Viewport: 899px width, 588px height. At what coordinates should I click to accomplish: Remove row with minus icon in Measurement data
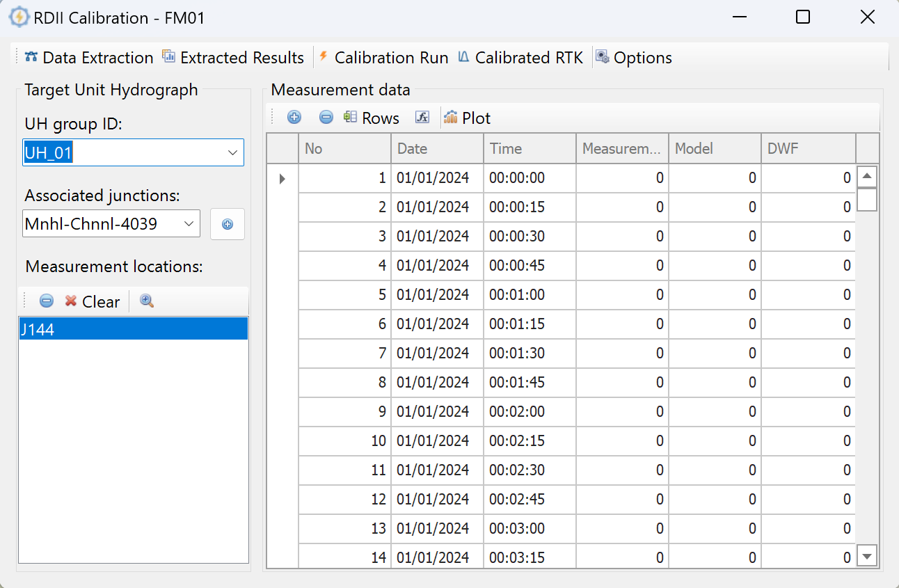coord(326,118)
